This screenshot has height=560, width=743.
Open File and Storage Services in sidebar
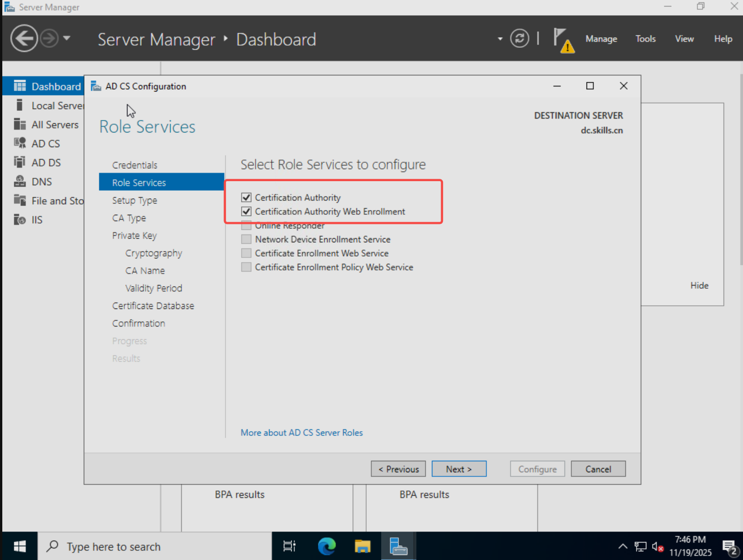point(44,201)
